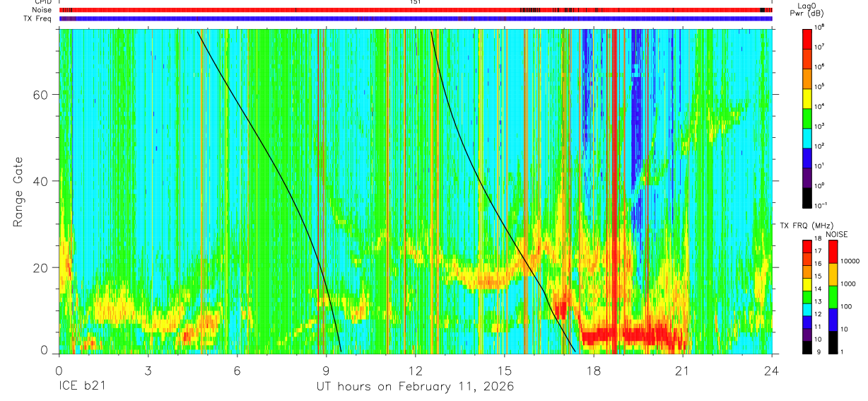This screenshot has width=868, height=401.
Task: Click the x-axis tick label 3
Action: [148, 370]
